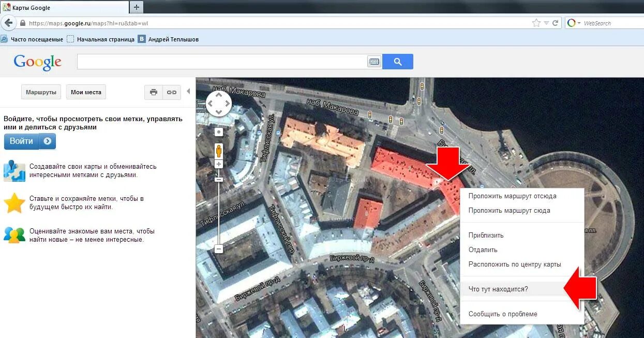
Task: Open Начальная страница bookmark
Action: click(x=101, y=39)
